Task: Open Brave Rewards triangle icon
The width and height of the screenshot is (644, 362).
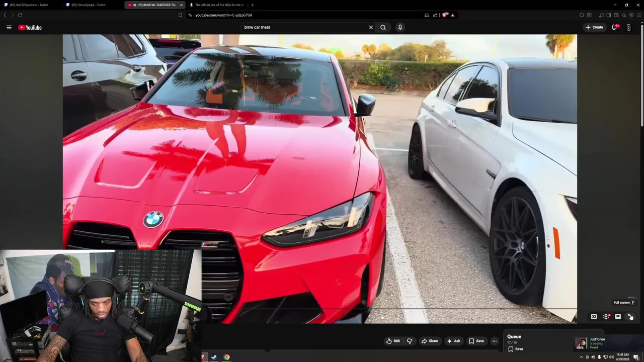Action: pos(452,15)
